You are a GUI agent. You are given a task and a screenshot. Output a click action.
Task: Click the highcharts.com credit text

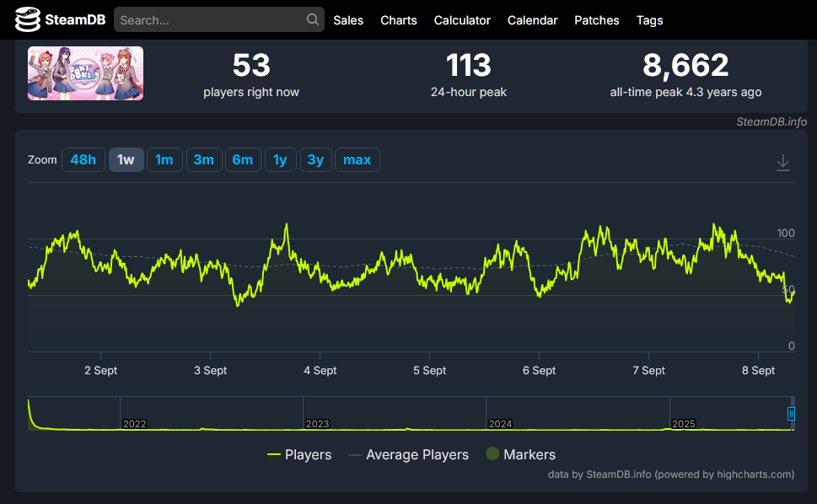(x=755, y=475)
